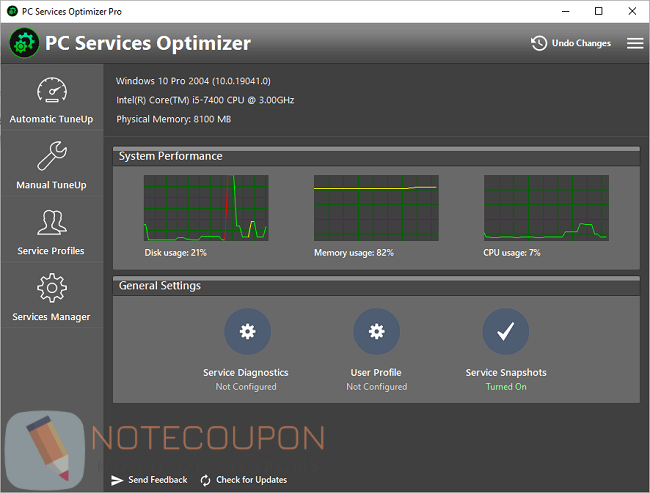Click the 'CPU usage: 7%' text
Viewport: 650px width, 493px height.
click(512, 253)
